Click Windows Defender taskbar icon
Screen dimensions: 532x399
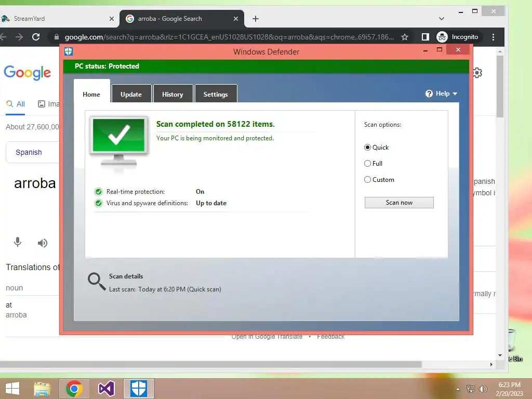(139, 389)
